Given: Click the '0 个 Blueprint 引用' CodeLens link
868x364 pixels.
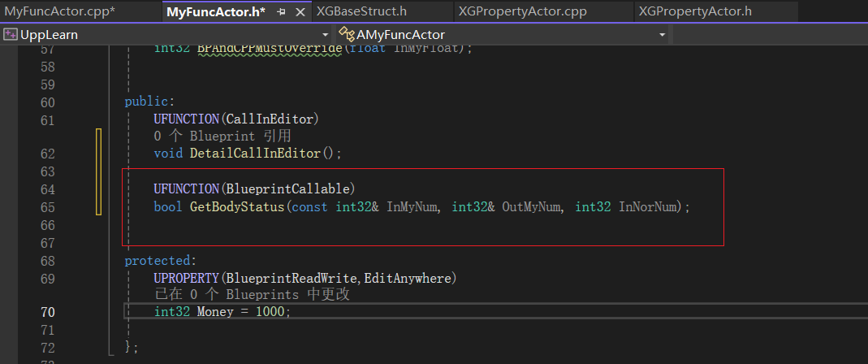Looking at the screenshot, I should (222, 136).
